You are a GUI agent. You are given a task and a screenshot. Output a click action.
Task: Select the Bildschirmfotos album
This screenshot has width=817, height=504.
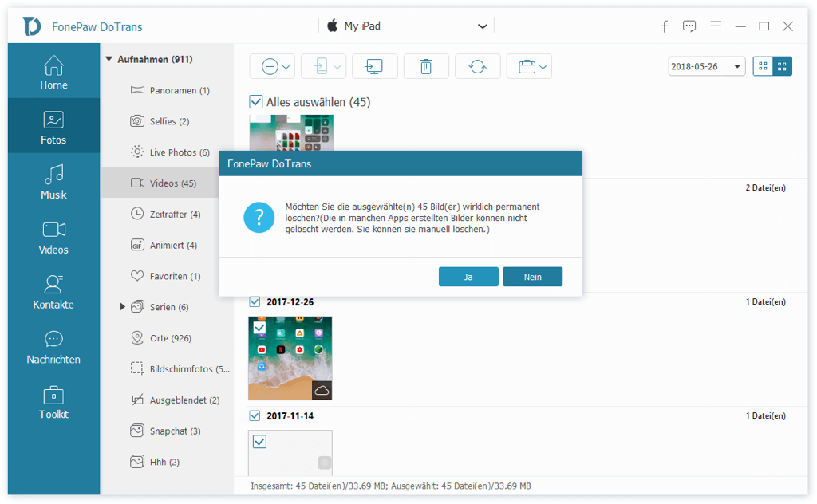[x=168, y=369]
